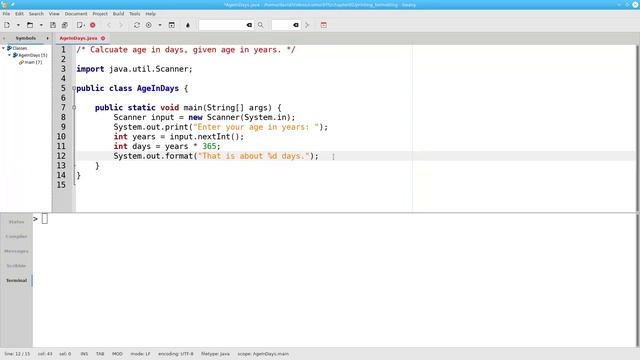Switch to the Messages tab
The width and height of the screenshot is (640, 360).
tap(16, 251)
